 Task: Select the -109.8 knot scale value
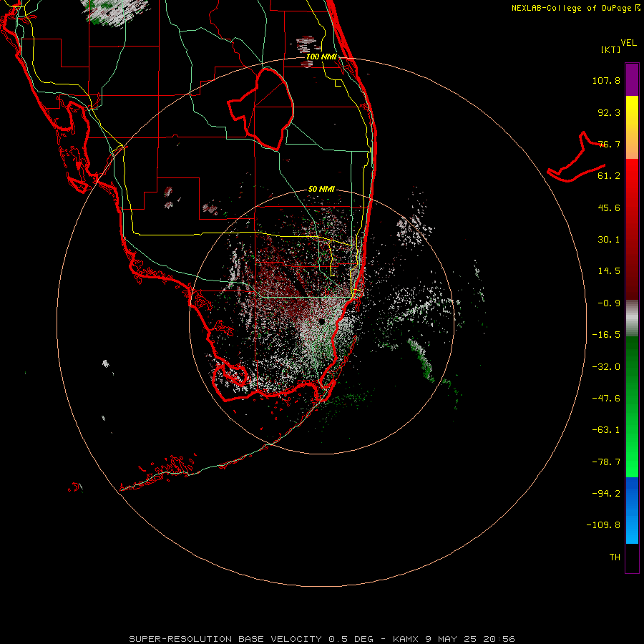click(603, 525)
